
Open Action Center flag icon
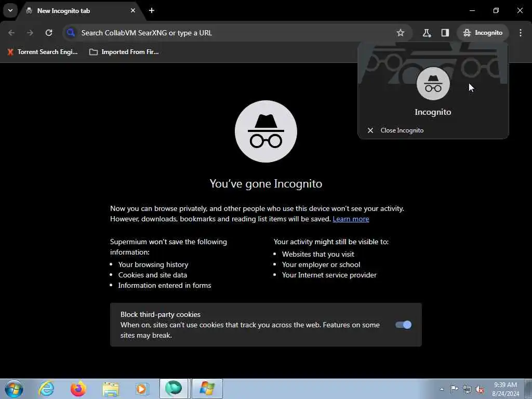[454, 389]
